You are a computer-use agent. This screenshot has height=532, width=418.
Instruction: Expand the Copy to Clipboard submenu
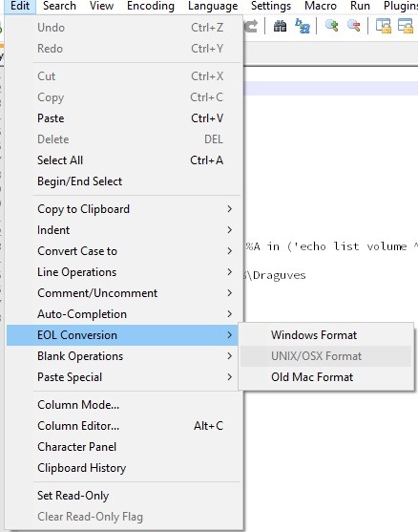pyautogui.click(x=123, y=209)
